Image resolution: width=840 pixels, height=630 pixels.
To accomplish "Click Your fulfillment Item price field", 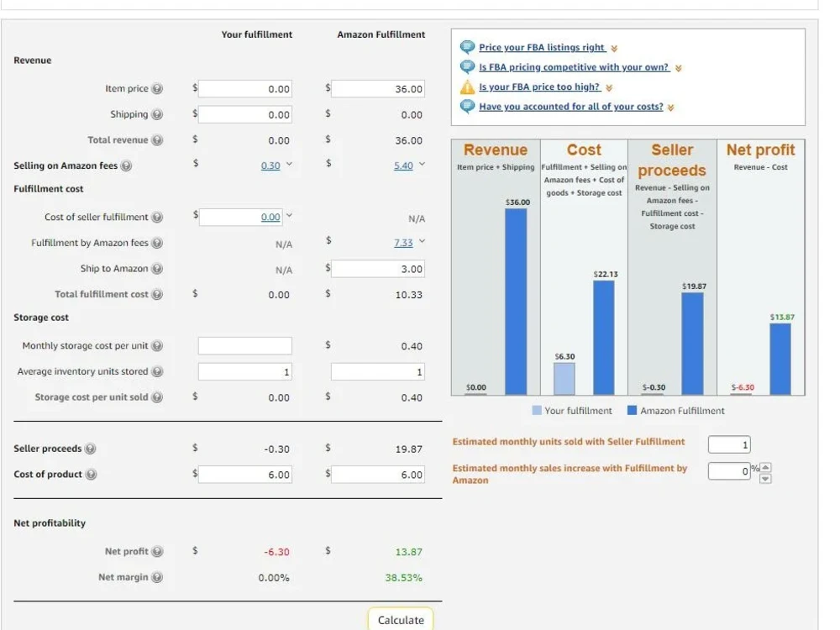I will click(x=245, y=89).
